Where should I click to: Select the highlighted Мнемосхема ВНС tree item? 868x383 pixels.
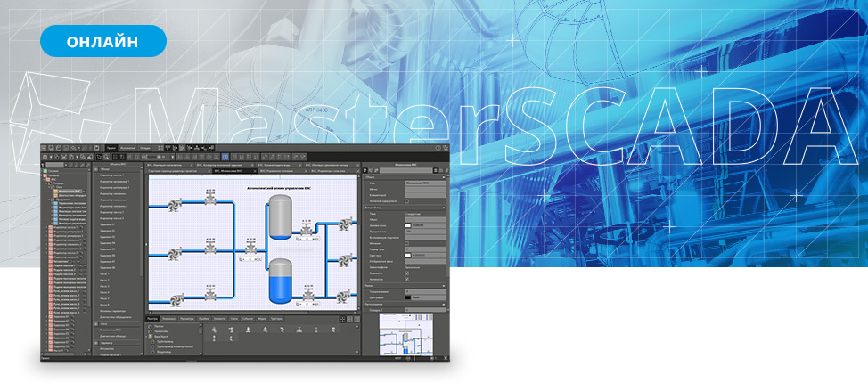pos(70,191)
